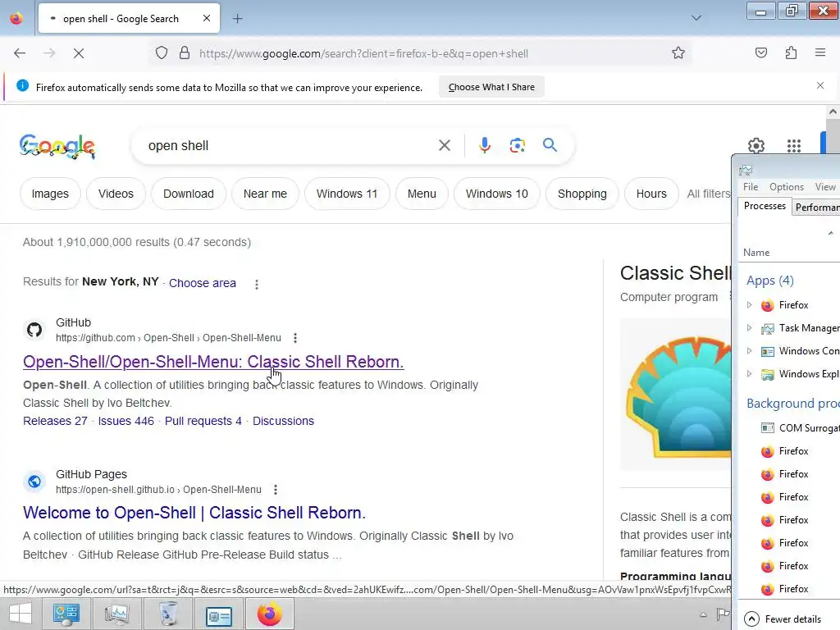
Task: Open Open-Shell-Menu Classic Shell Reborn result
Action: [213, 362]
